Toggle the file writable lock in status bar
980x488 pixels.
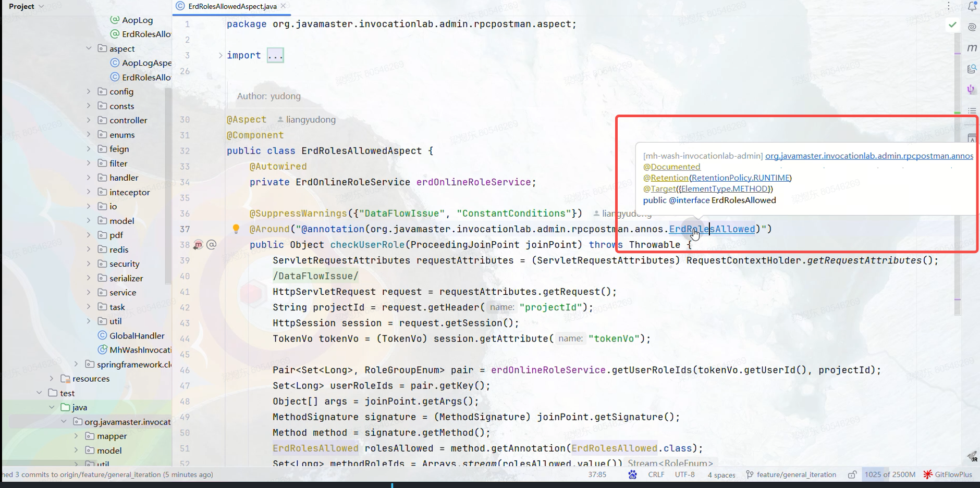tap(852, 474)
